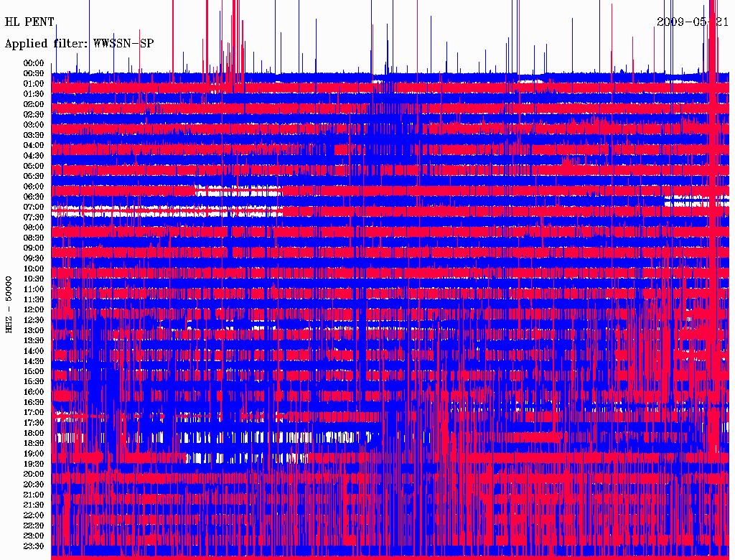Click the 01:30 time label
Image resolution: width=735 pixels, height=560 pixels.
coord(34,94)
